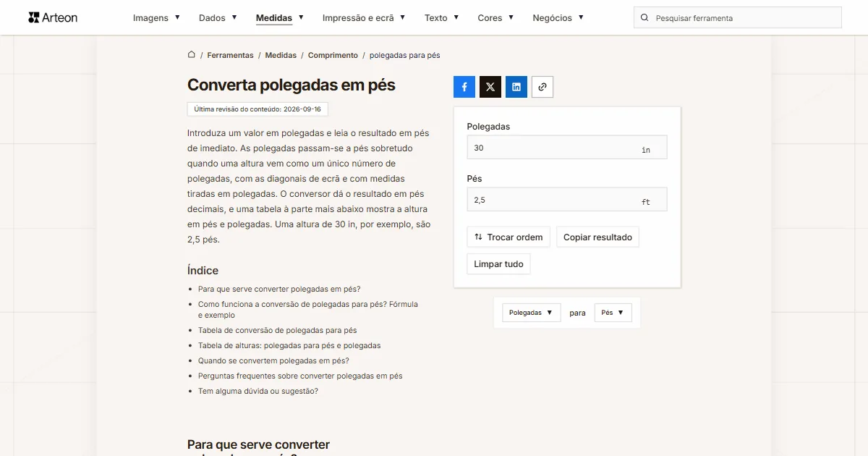Open the target unit Pés dropdown
The image size is (868, 456).
(x=613, y=313)
